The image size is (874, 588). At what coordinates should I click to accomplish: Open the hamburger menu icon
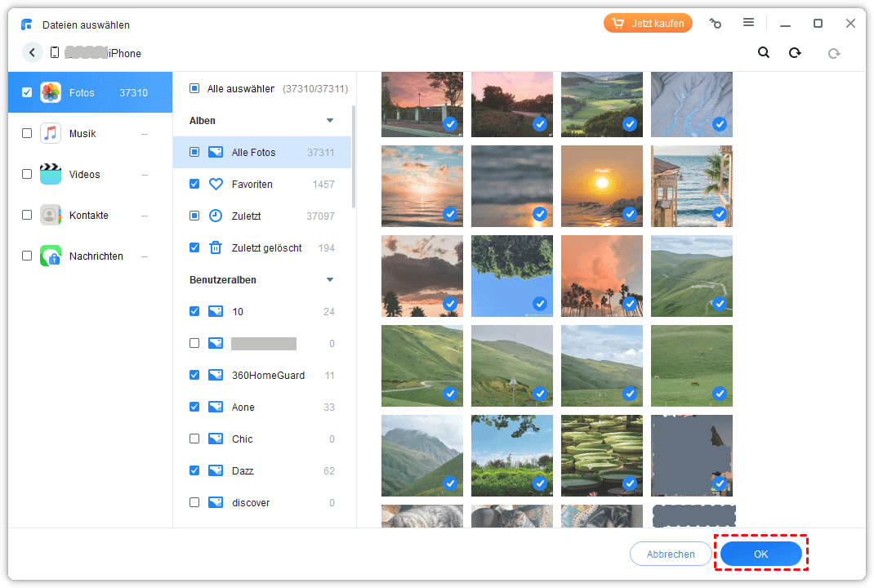748,24
